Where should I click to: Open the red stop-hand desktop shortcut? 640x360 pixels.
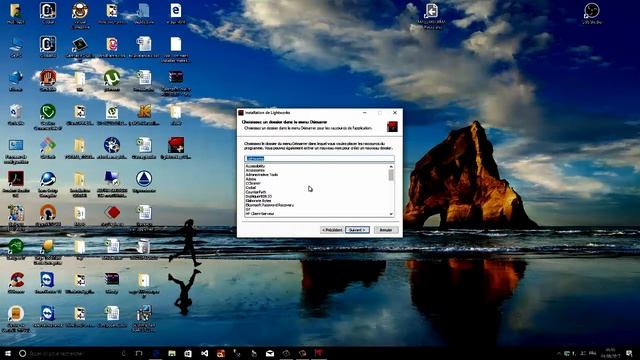[48, 79]
